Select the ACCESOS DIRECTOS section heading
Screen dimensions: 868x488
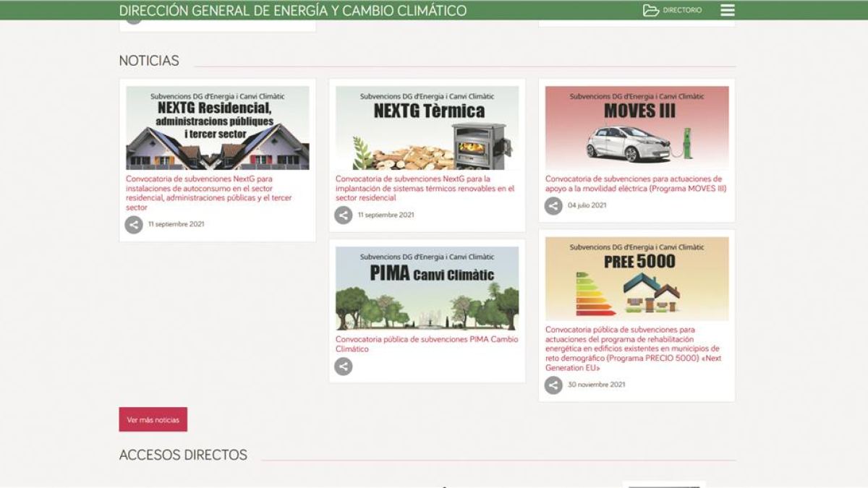(x=183, y=455)
